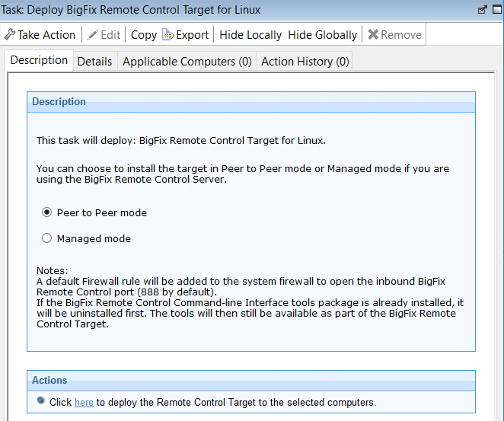
Task: Click the Take Action button label
Action: tap(46, 35)
